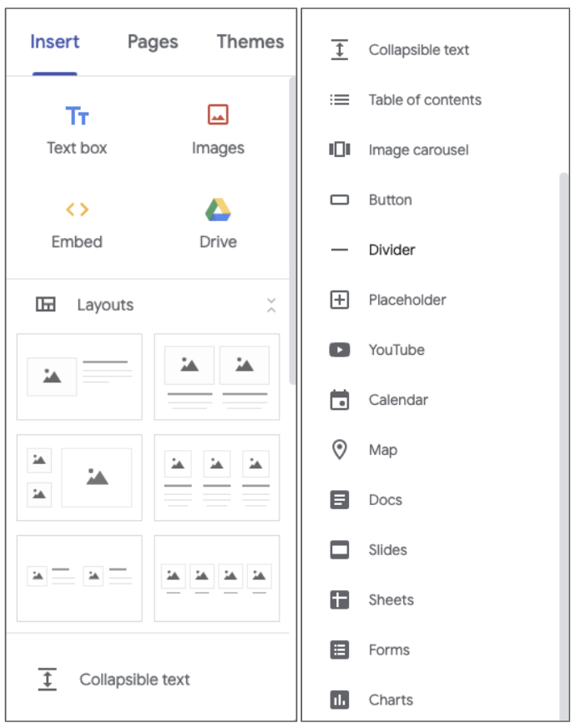This screenshot has height=728, width=576.
Task: Open the Pages tab
Action: tap(153, 42)
